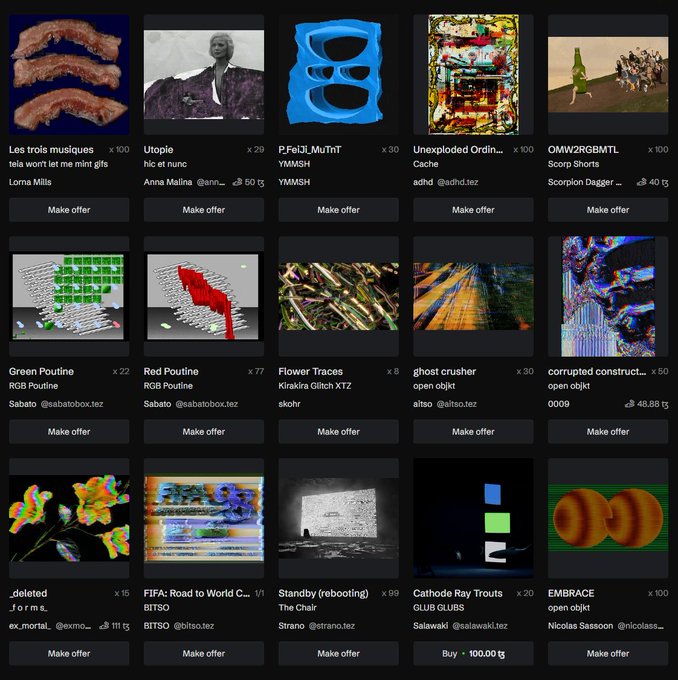Viewport: 678px width, 680px height.
Task: Click the 50 tez offer icon on Utopie
Action: 237,182
